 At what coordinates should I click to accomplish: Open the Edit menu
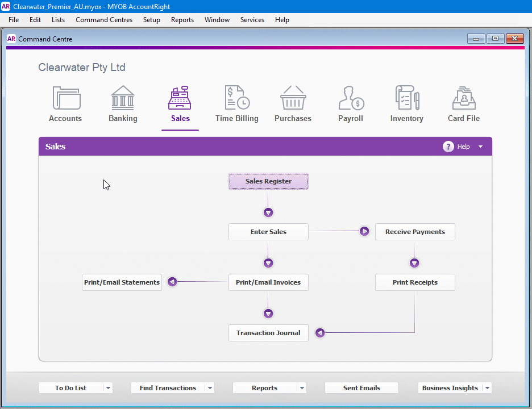click(35, 20)
